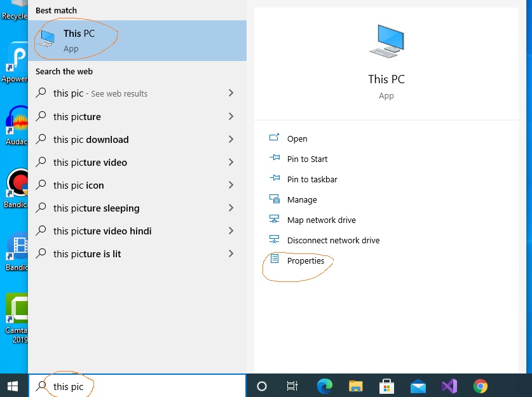
Task: Open Task View from the taskbar
Action: [x=292, y=386]
